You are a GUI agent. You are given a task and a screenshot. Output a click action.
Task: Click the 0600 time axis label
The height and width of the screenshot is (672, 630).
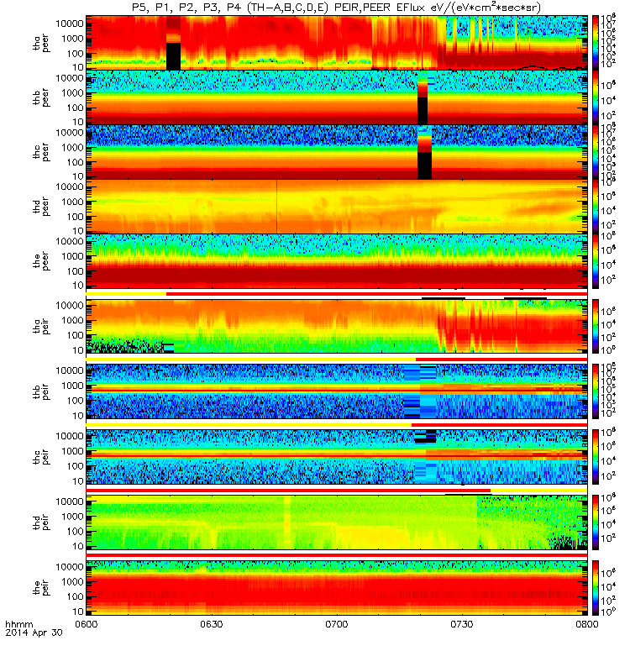[x=87, y=624]
